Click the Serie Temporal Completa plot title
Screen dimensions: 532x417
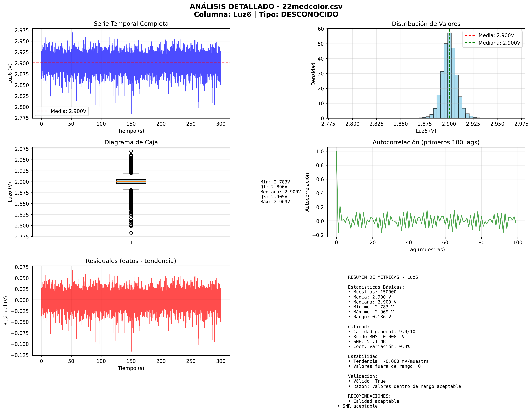pyautogui.click(x=131, y=24)
